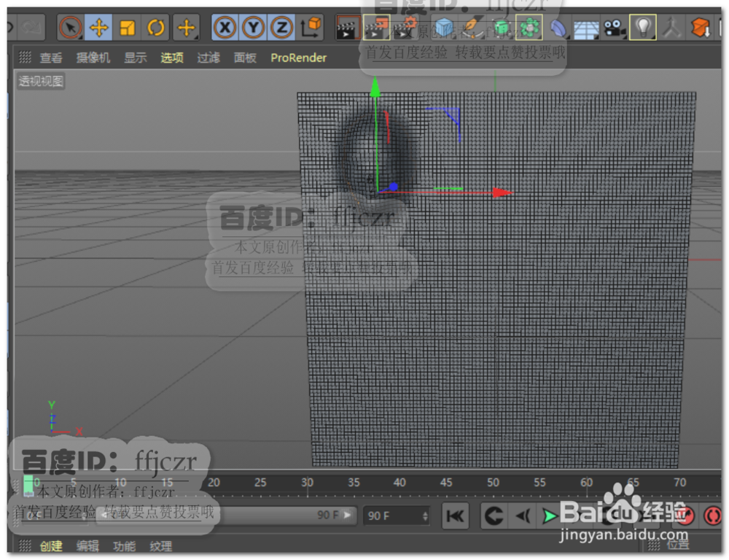The height and width of the screenshot is (560, 729).
Task: Switch to the 创建 material tab
Action: tap(51, 546)
